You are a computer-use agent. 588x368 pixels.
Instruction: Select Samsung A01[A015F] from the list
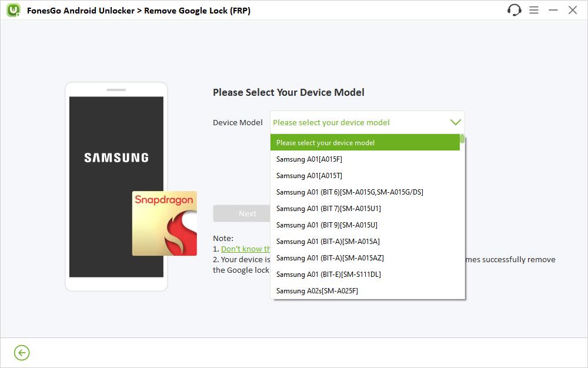365,159
